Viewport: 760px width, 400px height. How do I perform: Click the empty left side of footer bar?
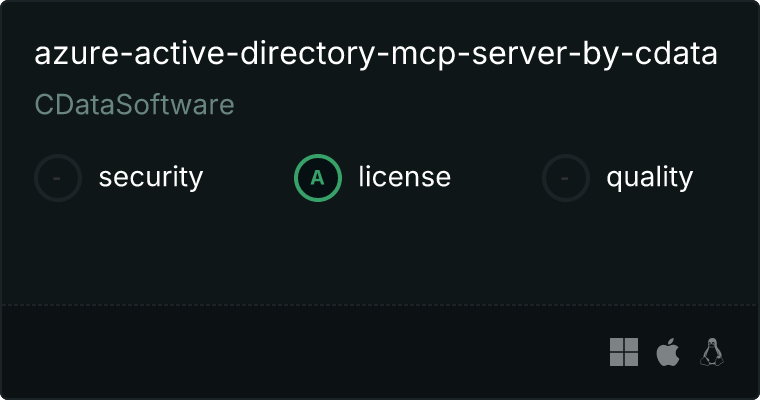tap(200, 351)
